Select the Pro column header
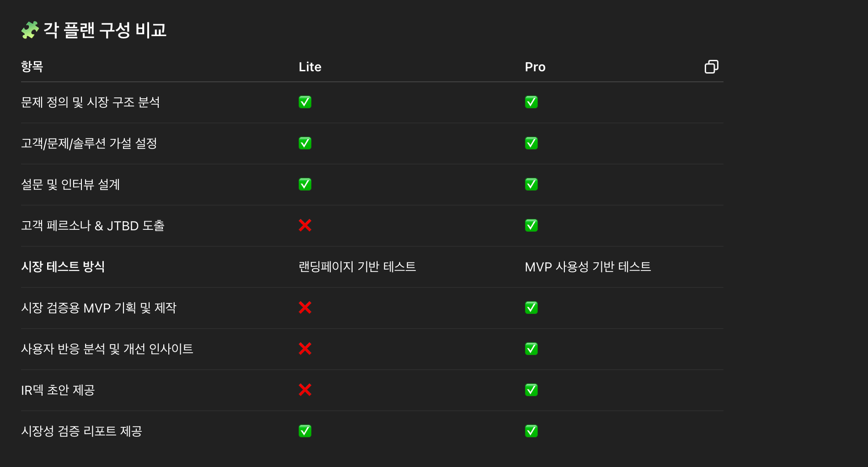868x467 pixels. tap(535, 67)
